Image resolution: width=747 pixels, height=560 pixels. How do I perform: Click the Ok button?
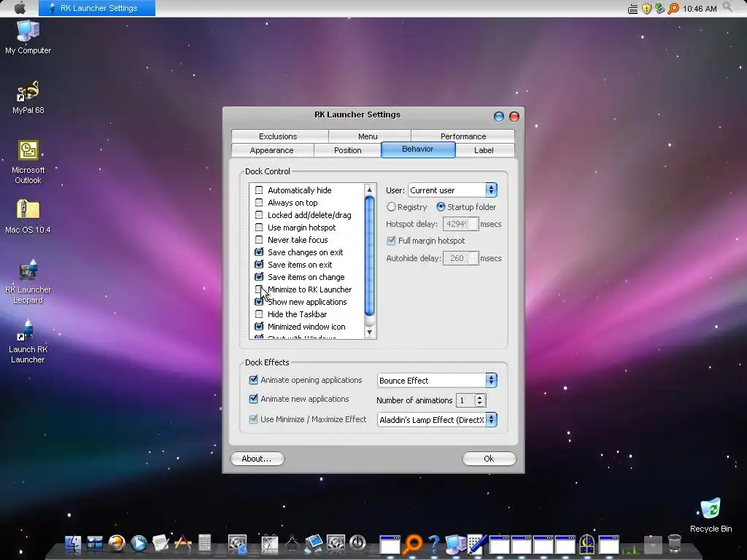(489, 459)
